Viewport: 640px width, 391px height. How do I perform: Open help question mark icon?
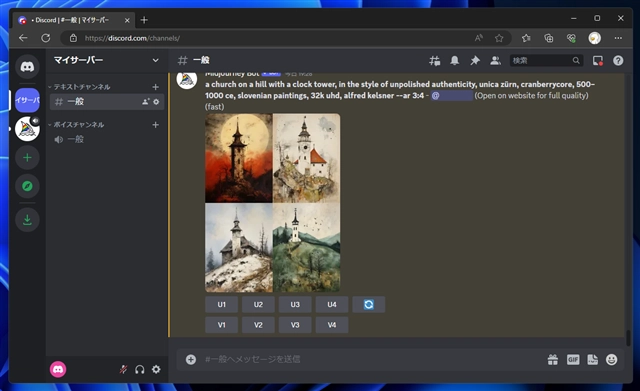point(618,61)
